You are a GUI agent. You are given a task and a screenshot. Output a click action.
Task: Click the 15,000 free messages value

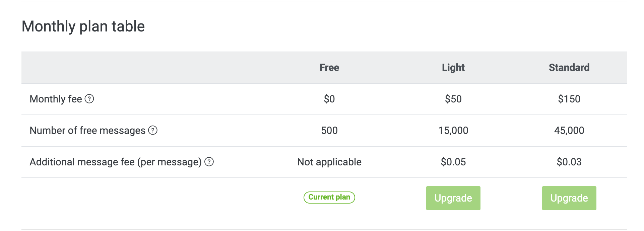coord(453,131)
